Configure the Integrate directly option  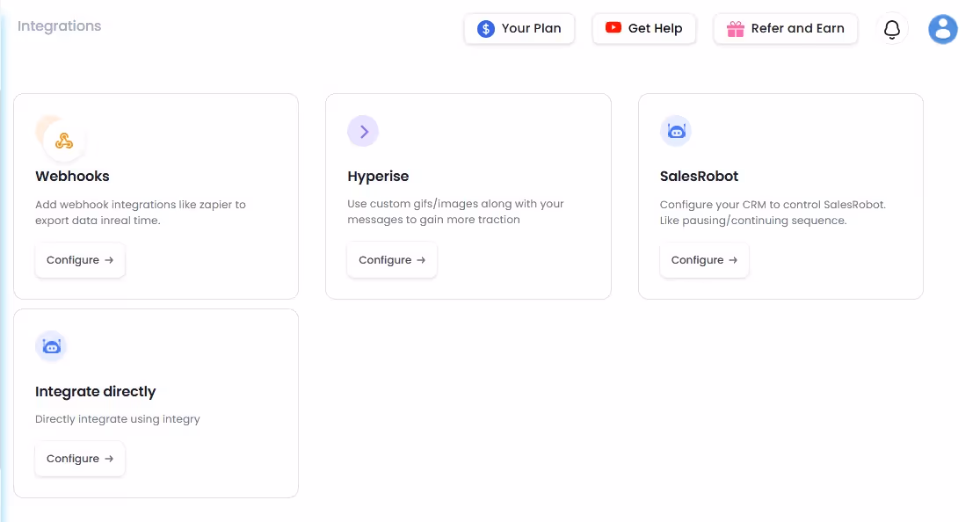tap(80, 458)
